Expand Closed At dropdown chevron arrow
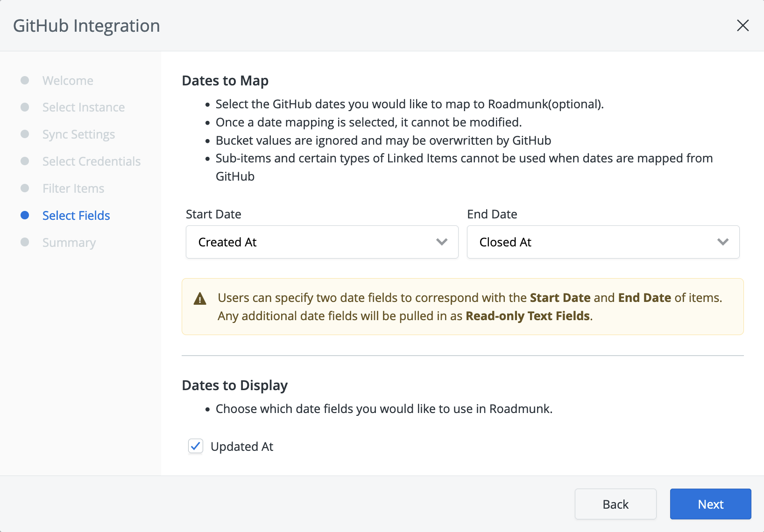This screenshot has height=532, width=764. (722, 242)
